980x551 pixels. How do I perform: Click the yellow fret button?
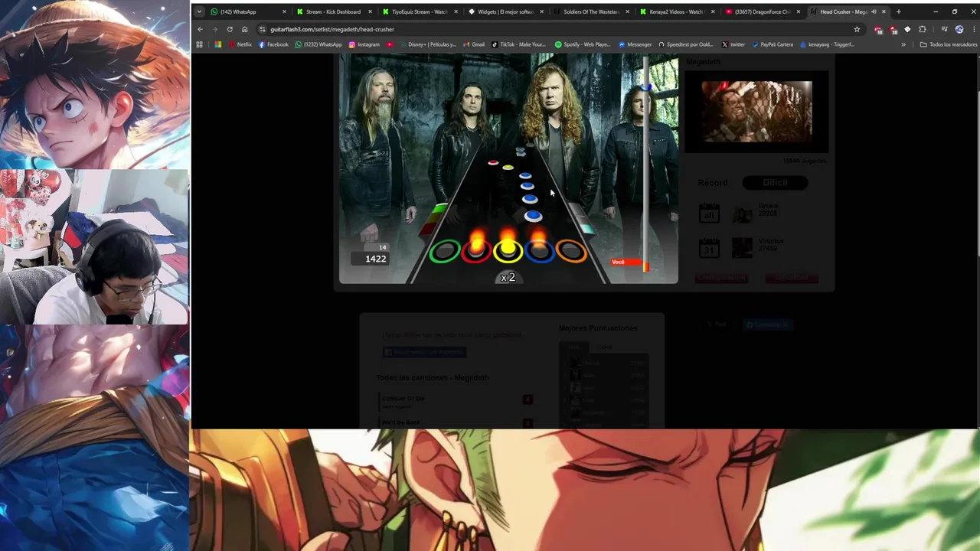click(508, 251)
